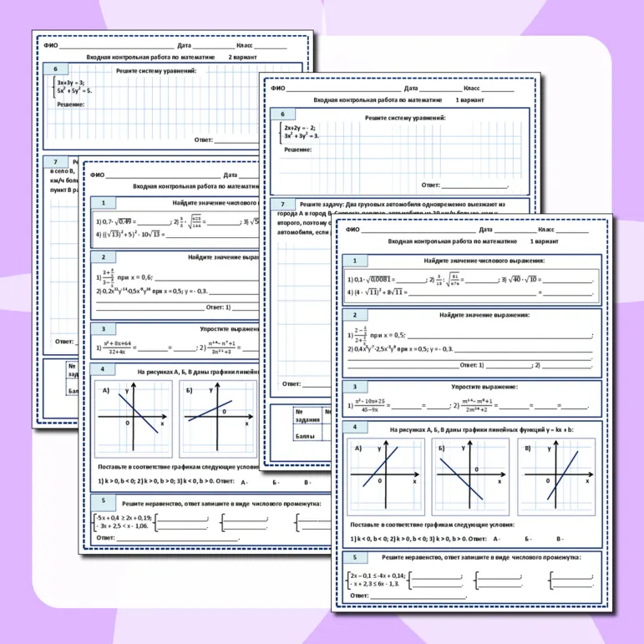Click the Класс field on the variant 1 task 6 page
644x644 pixels.
497,91
